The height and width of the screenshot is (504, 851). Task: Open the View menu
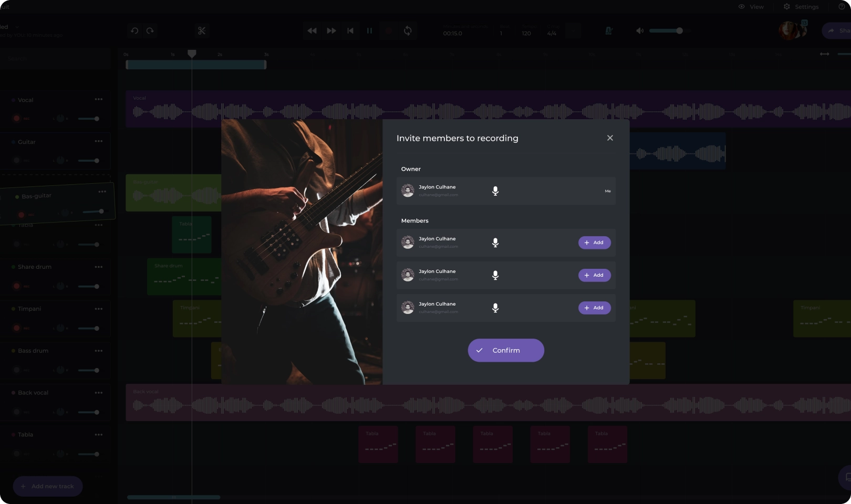click(751, 7)
